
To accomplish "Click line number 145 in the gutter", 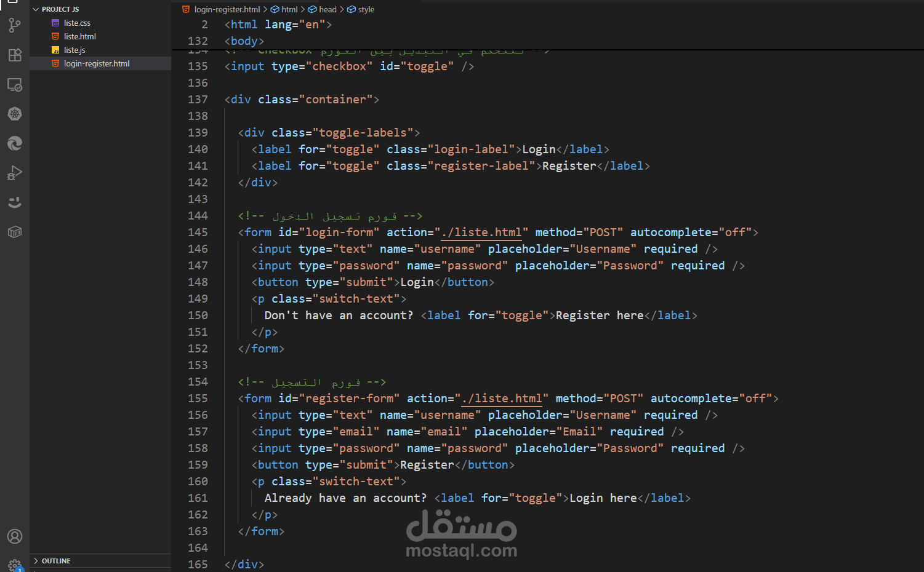I will (x=198, y=232).
